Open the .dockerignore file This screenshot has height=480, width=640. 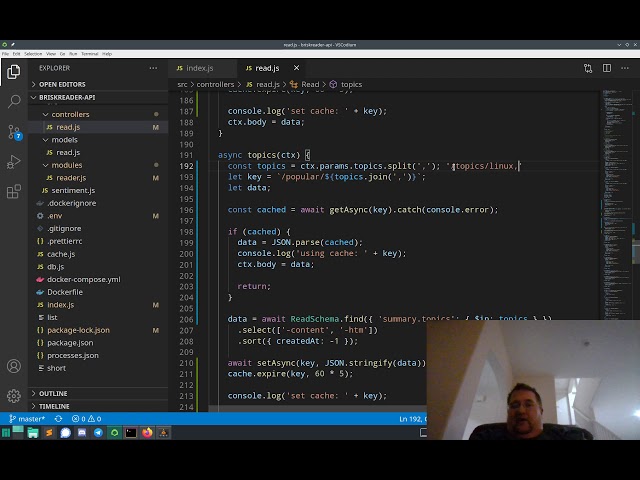coord(71,203)
